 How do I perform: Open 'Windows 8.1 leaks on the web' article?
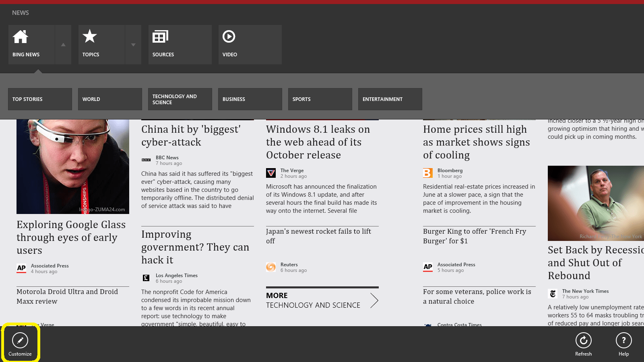click(x=318, y=142)
